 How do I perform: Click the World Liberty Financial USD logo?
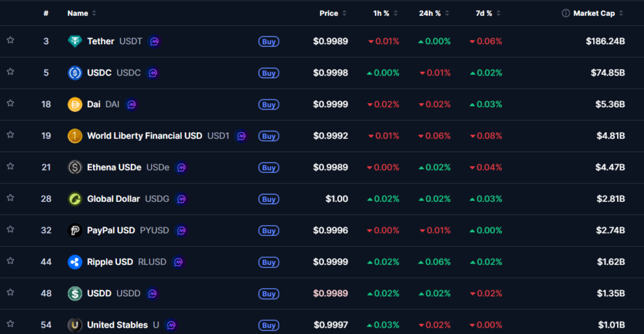pos(75,136)
